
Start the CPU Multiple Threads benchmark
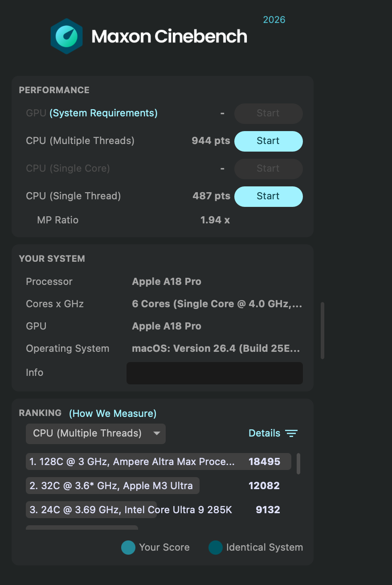pos(268,141)
